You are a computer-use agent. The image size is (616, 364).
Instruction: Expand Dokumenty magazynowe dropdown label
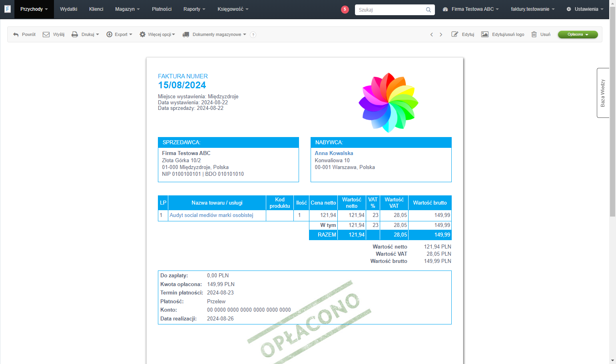pos(219,35)
